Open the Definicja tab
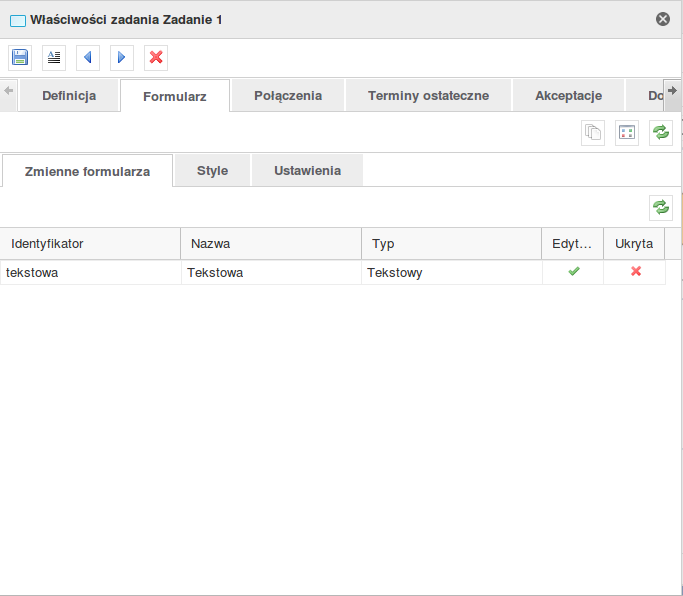Viewport: 683px width, 596px height. click(69, 96)
